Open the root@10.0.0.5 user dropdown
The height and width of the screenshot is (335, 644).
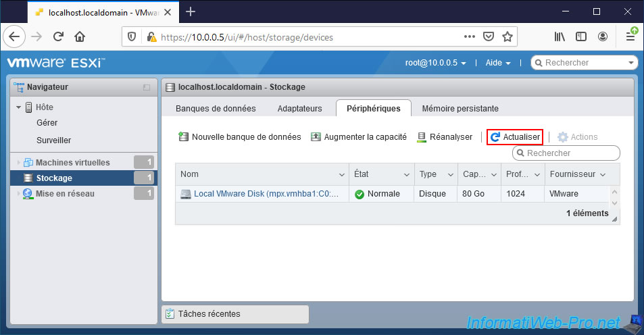click(435, 63)
